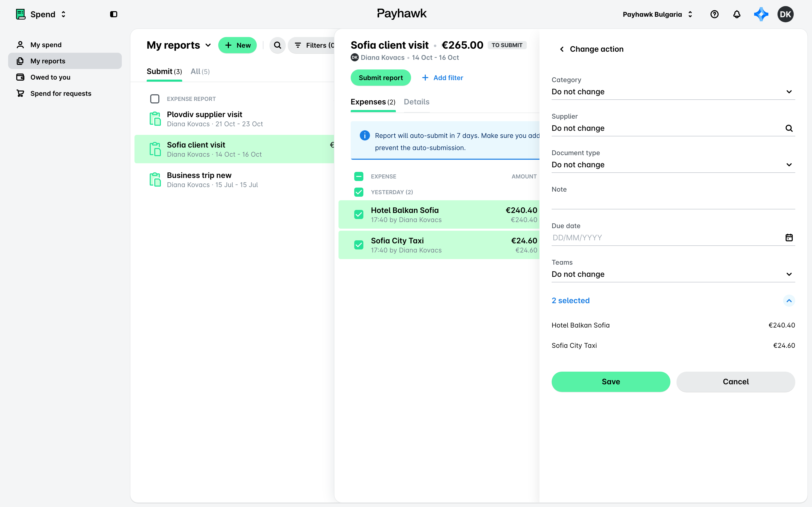Collapse the 2 selected list
Screen dimensions: 812x507
789,301
